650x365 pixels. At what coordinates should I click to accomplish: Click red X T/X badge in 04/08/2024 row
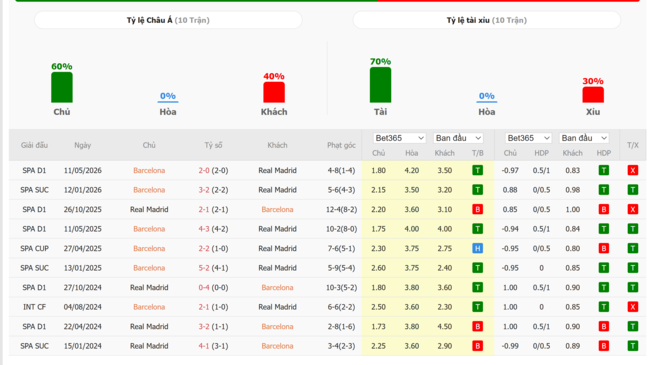[x=633, y=307]
